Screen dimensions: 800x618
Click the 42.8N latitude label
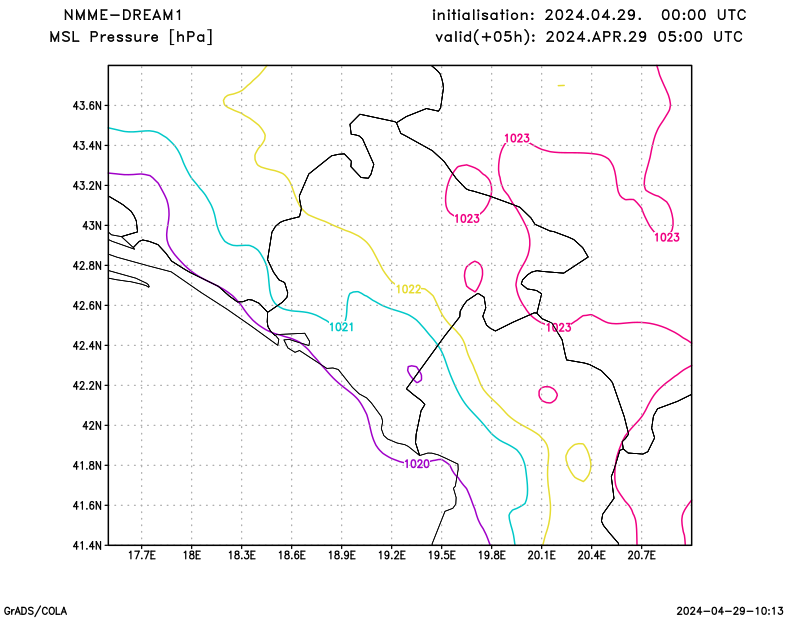coord(87,266)
